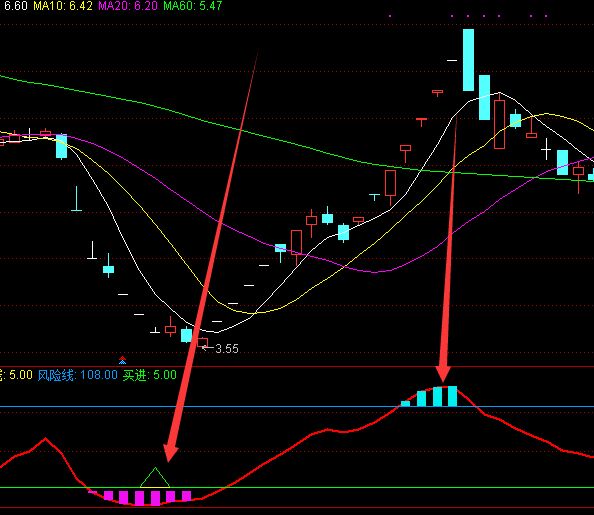Viewport: 594px width, 515px height.
Task: Click the MA10 indicator label
Action: 63,6
